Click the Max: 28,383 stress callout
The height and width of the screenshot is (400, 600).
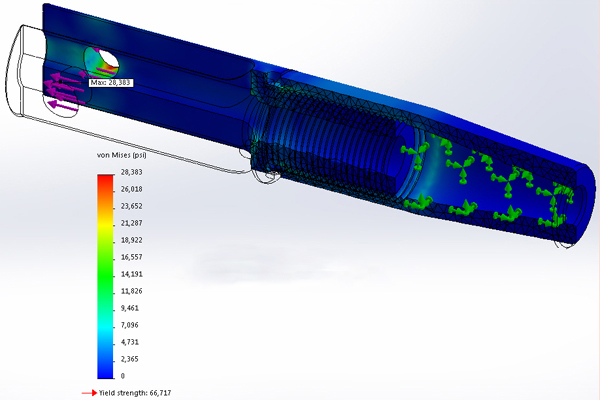coord(111,83)
